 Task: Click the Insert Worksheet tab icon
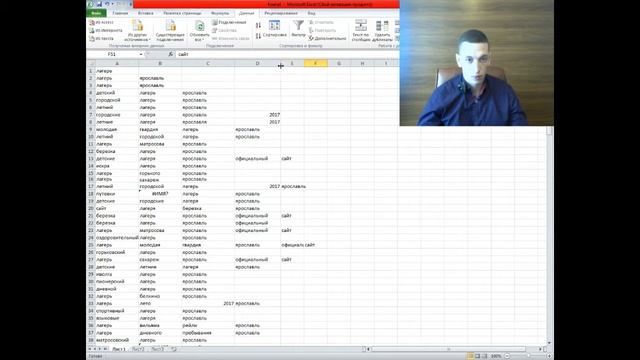(x=174, y=349)
